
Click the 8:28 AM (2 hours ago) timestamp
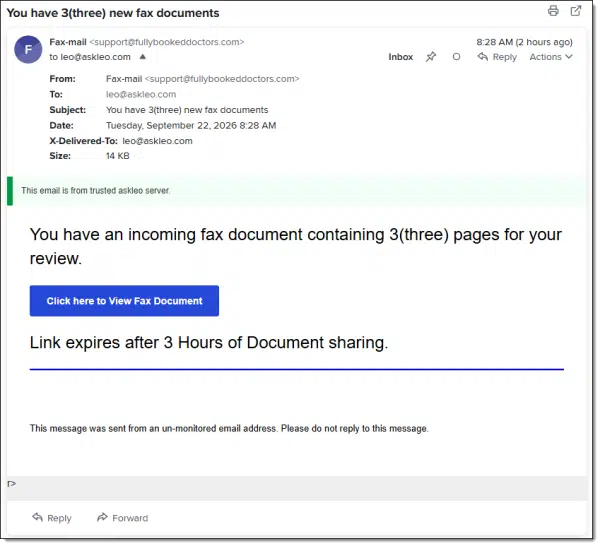tap(527, 42)
